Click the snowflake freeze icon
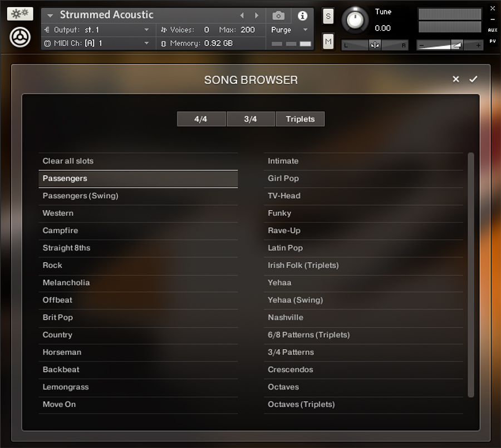The width and height of the screenshot is (501, 448). 20,14
